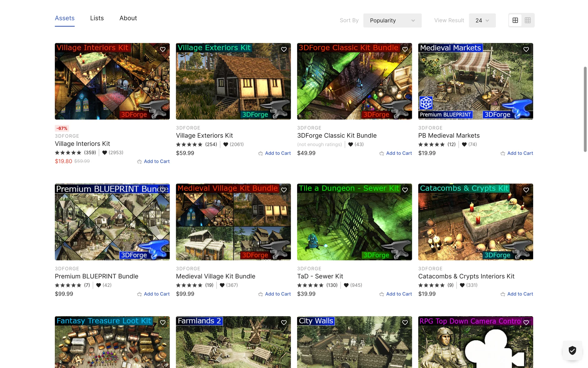The height and width of the screenshot is (368, 588).
Task: Click the heart icon on the Village Exteriors Kit thumbnail
Action: [x=284, y=49]
